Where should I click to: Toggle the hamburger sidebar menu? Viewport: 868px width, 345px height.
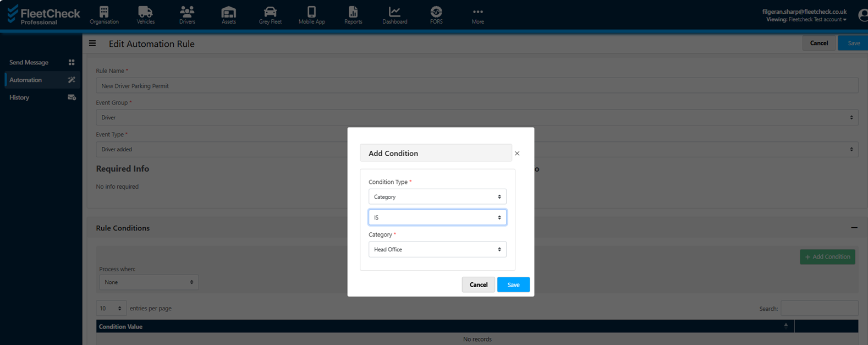click(92, 43)
